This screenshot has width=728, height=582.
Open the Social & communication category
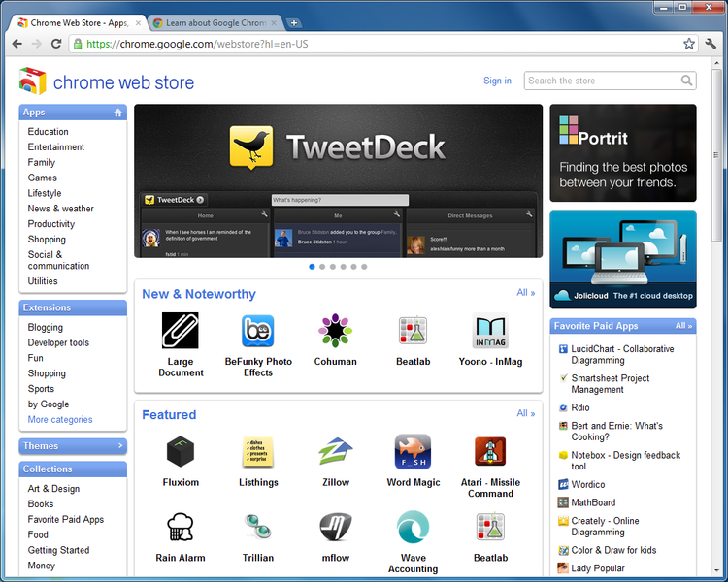[x=58, y=260]
